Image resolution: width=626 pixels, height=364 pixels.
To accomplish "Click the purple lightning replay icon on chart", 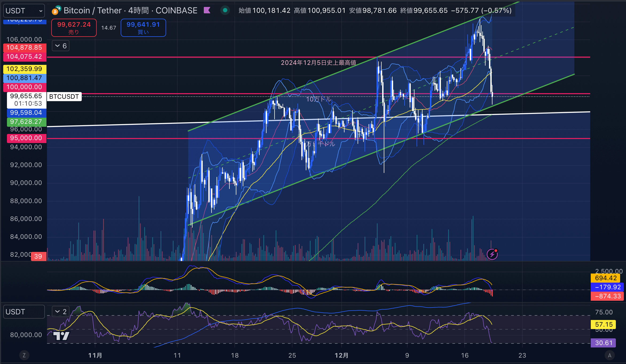I will coord(492,254).
